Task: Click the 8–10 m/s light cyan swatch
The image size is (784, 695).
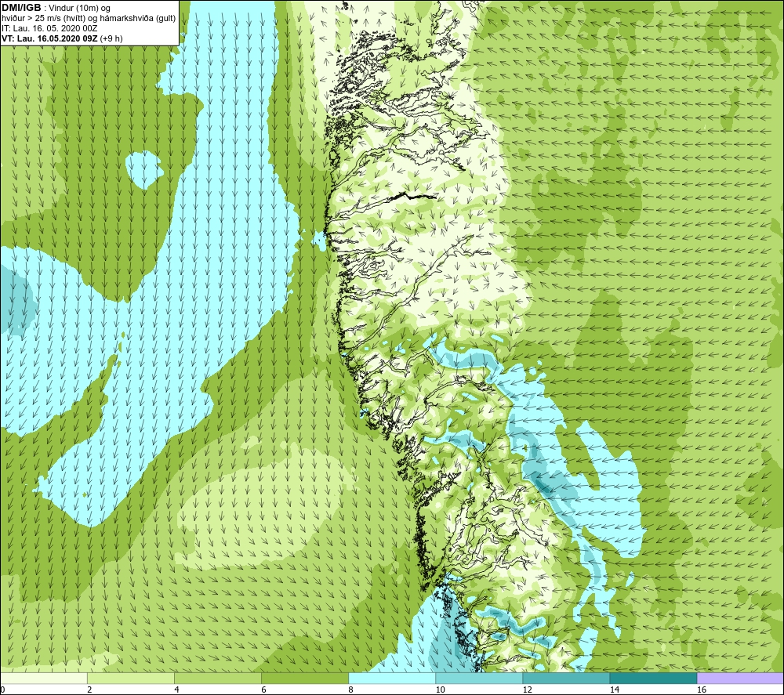Action: pyautogui.click(x=392, y=678)
